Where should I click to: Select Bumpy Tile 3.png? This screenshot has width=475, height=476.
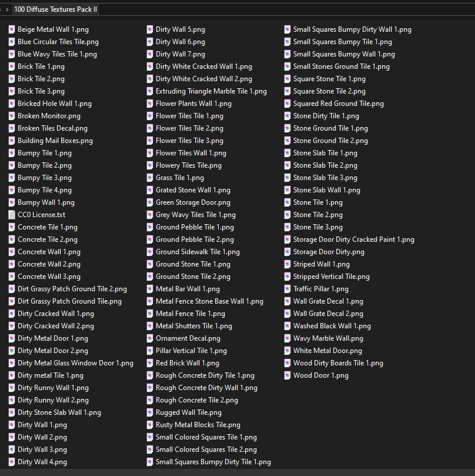[45, 178]
